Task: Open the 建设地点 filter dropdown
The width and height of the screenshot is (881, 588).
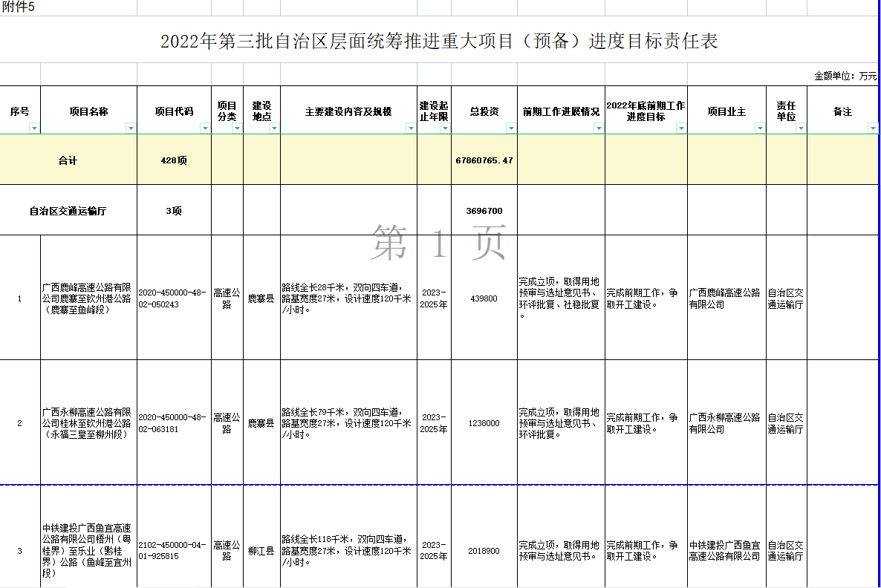Action: click(274, 128)
